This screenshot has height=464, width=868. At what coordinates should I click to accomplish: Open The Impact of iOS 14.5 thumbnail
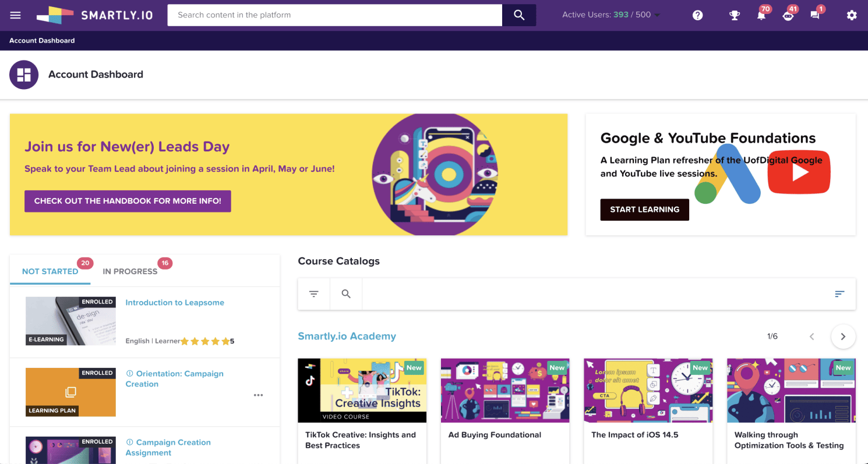coord(648,390)
